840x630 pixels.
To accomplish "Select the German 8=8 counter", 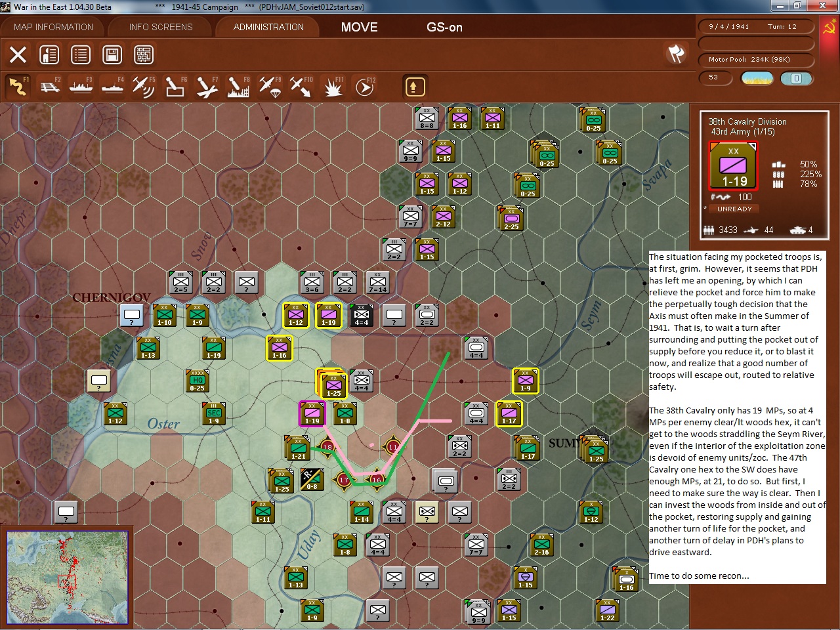I will [x=427, y=118].
